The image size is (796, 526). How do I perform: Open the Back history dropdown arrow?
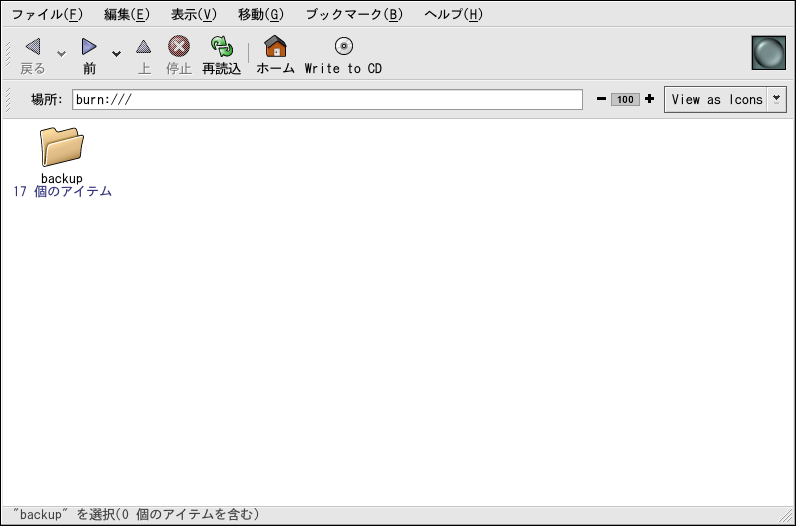point(61,54)
